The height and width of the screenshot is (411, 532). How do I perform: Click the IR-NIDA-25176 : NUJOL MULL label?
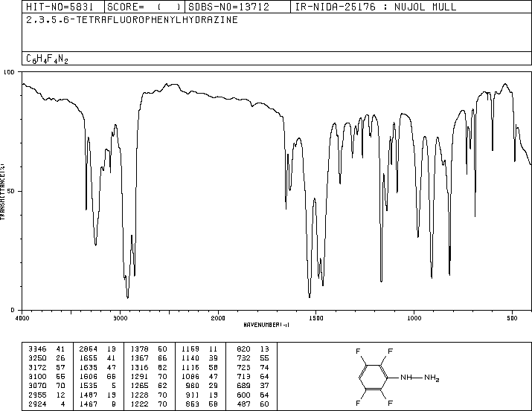point(376,7)
